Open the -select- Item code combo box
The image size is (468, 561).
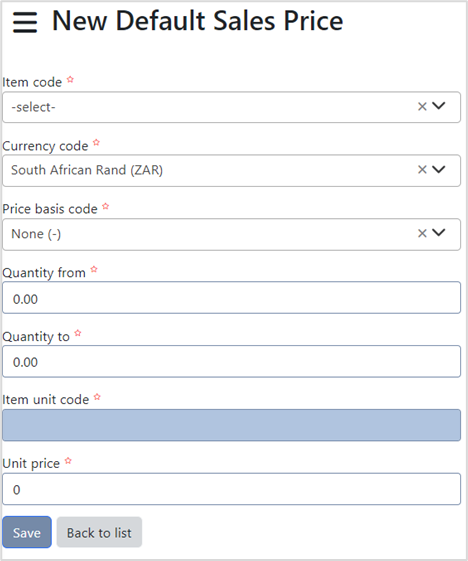pyautogui.click(x=231, y=107)
